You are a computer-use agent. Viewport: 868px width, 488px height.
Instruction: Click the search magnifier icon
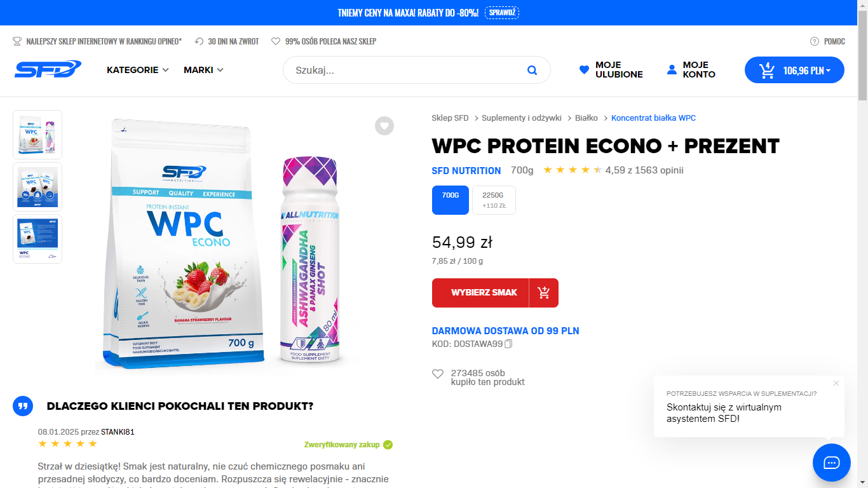click(x=532, y=70)
